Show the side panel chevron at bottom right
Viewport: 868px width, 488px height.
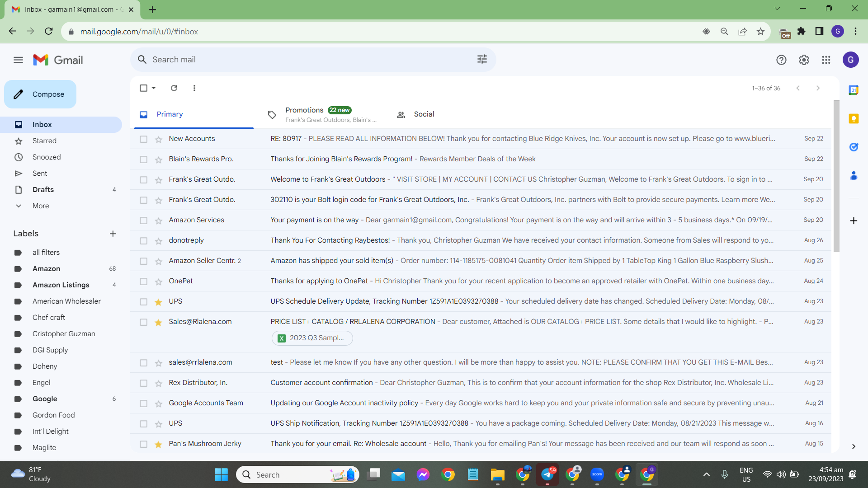tap(854, 446)
